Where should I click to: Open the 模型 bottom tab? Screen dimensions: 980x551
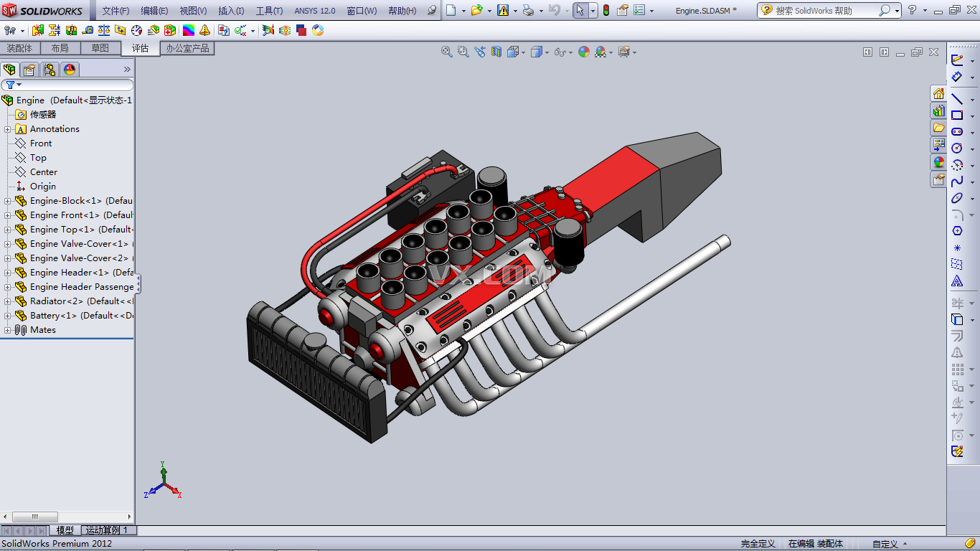pyautogui.click(x=65, y=530)
